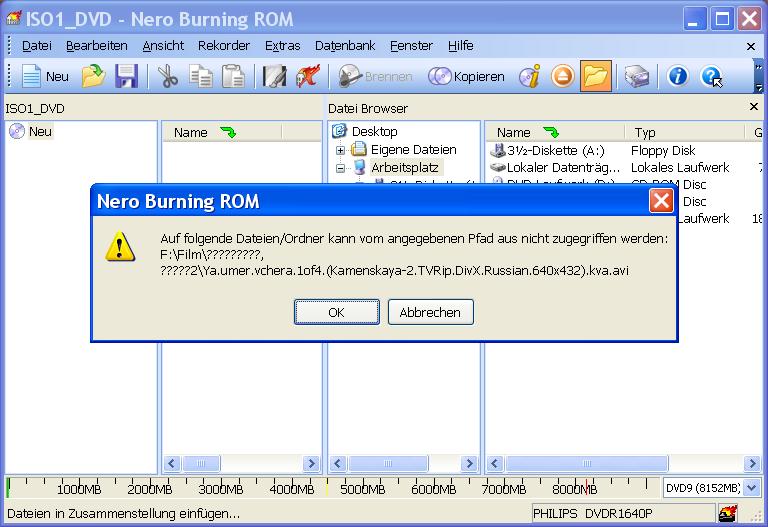
Task: Click left scroll arrow of file list
Action: coord(495,463)
